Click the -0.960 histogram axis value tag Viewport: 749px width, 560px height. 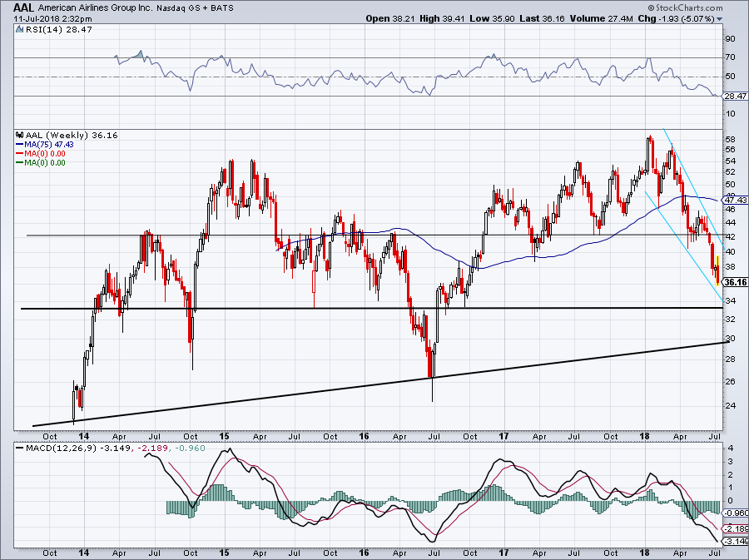pos(735,513)
